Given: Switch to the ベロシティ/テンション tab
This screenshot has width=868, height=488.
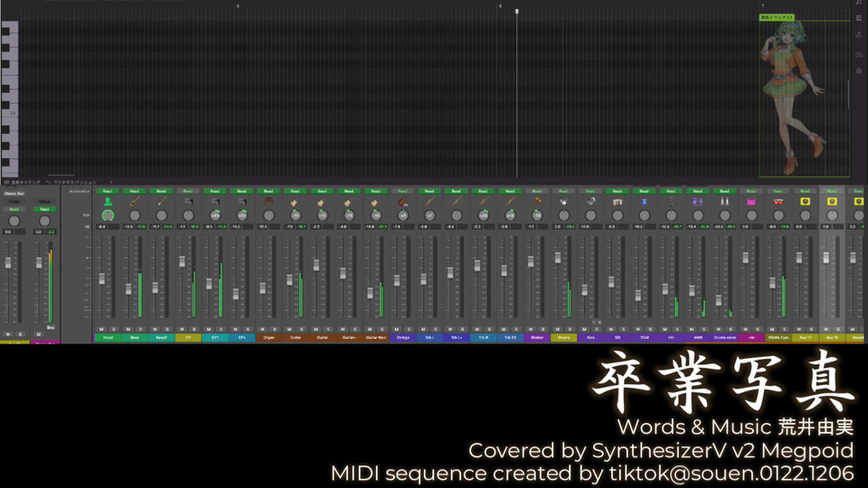Looking at the screenshot, I should (x=72, y=182).
